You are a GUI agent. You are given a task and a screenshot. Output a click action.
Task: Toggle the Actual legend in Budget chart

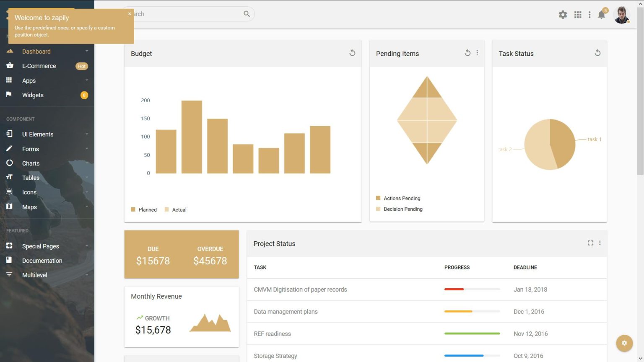coord(175,209)
